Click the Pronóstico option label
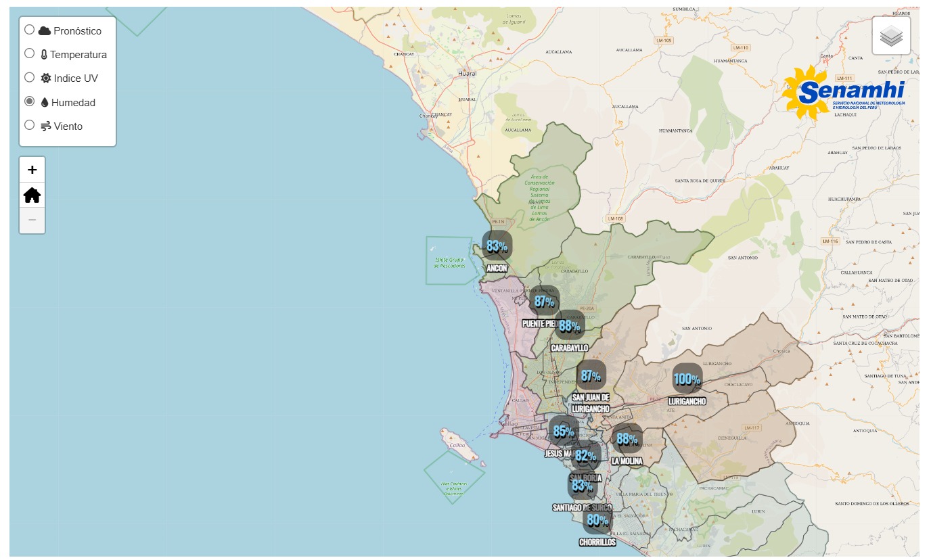Image resolution: width=931 pixels, height=560 pixels. click(77, 31)
